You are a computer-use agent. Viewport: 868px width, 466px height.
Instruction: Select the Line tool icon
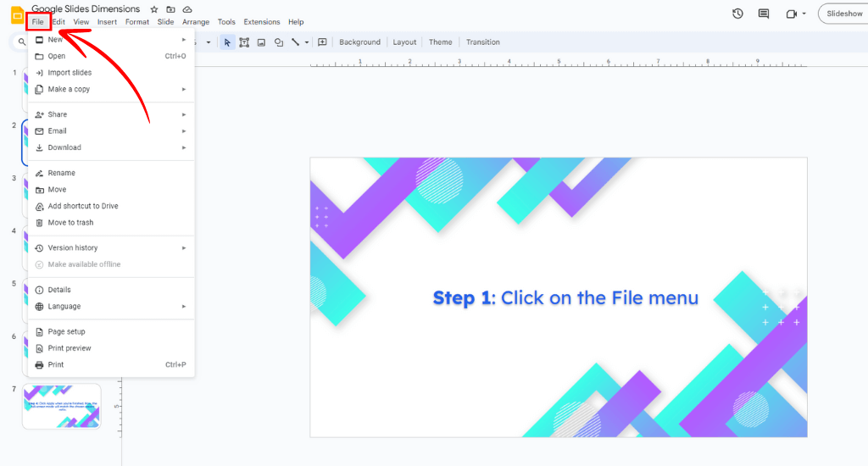(295, 42)
